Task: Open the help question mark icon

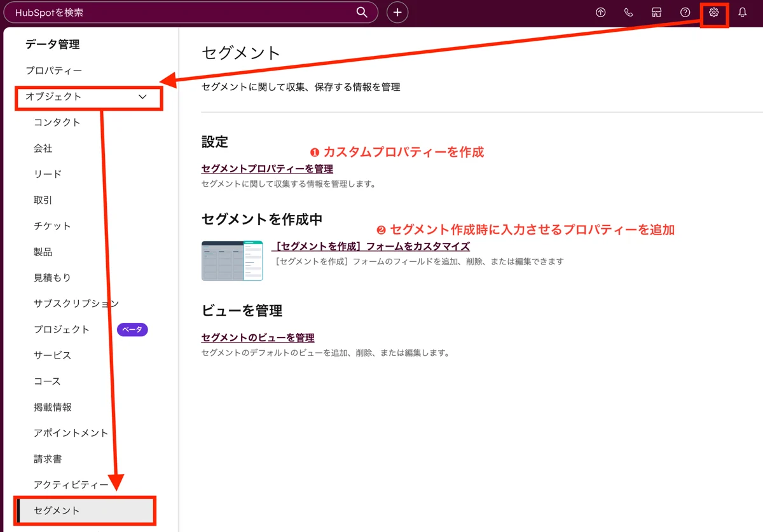Action: coord(685,12)
